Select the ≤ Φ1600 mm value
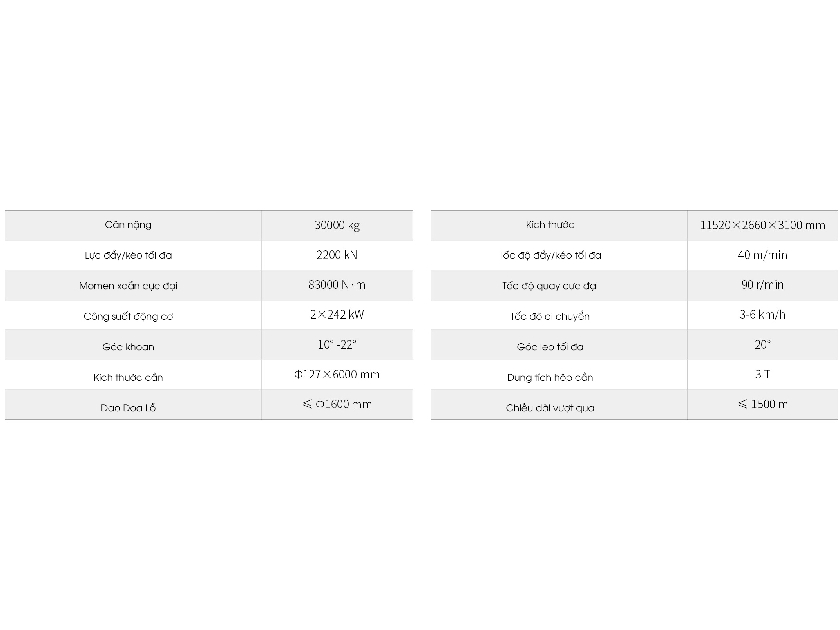Image resolution: width=840 pixels, height=630 pixels. point(337,404)
